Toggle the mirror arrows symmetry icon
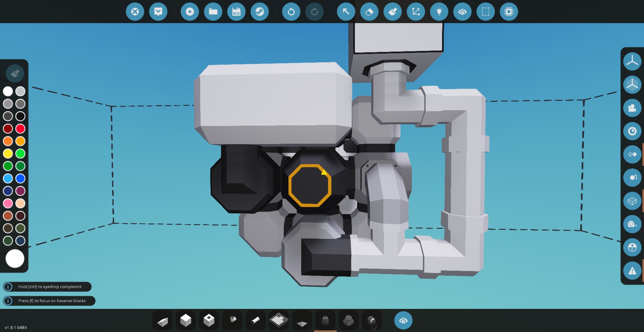This screenshot has height=332, width=644. [x=632, y=154]
